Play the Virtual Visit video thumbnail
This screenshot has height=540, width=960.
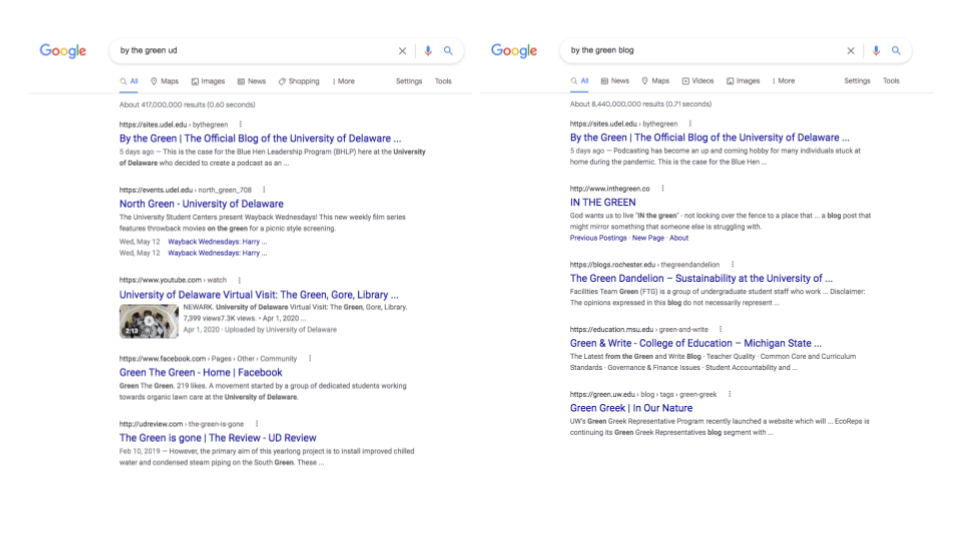pos(149,321)
